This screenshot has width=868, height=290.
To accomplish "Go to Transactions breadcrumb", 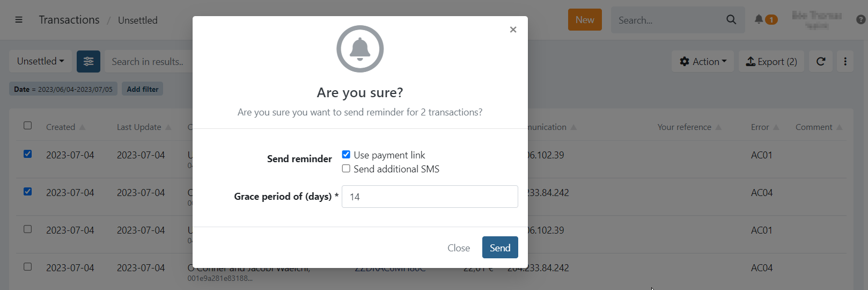I will [69, 20].
